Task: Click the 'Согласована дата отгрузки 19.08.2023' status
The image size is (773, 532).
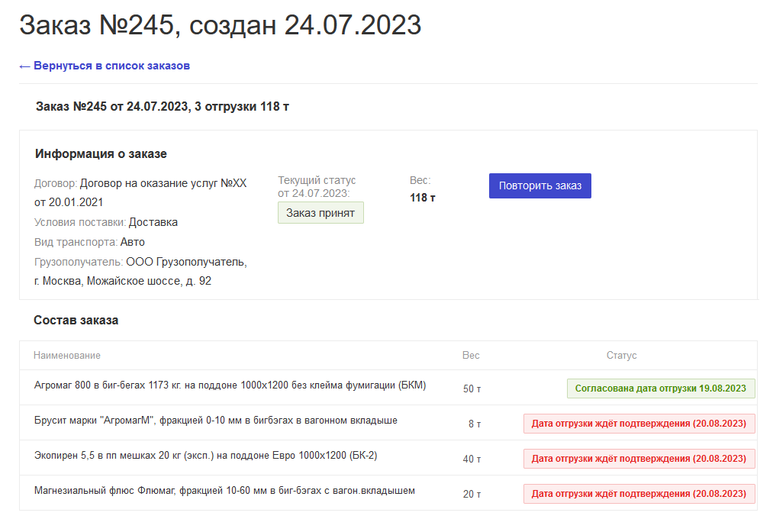Action: coord(660,388)
